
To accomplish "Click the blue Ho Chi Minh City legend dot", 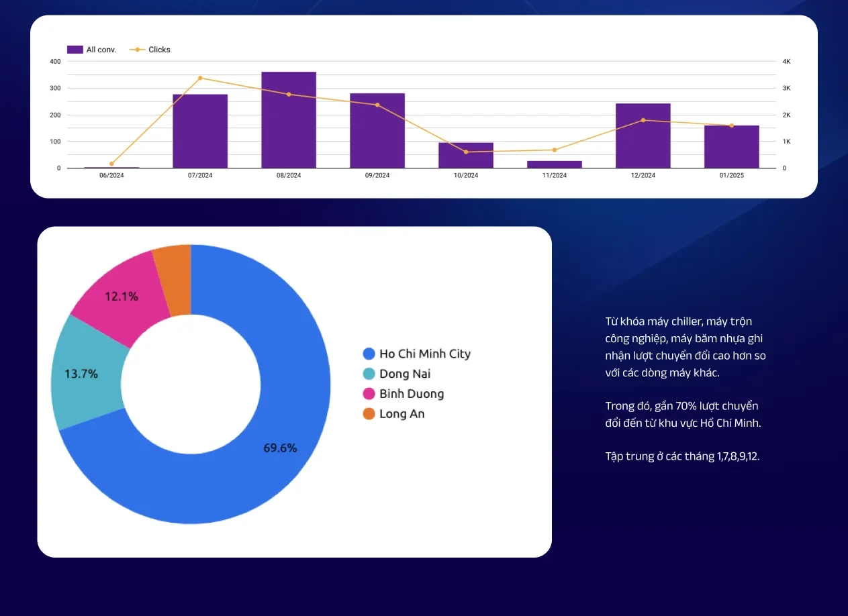I will point(369,354).
